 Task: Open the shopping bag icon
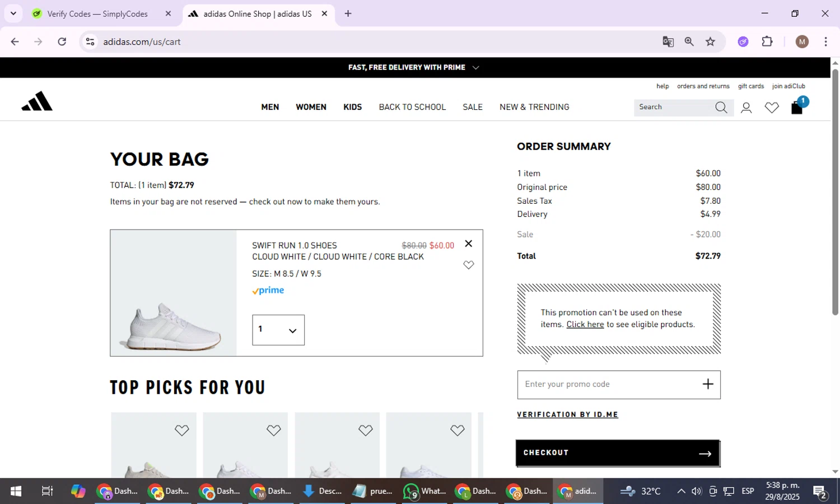(797, 108)
